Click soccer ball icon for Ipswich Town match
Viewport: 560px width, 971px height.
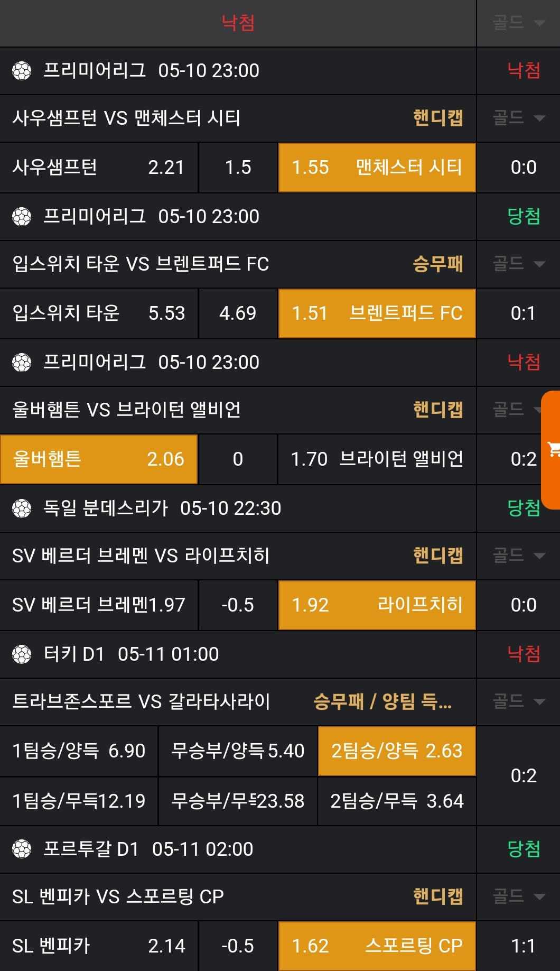(x=22, y=217)
